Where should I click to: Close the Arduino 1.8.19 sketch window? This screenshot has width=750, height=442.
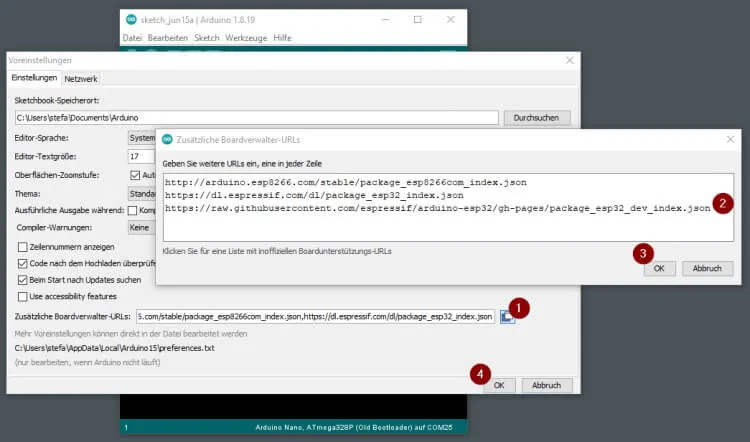click(x=451, y=20)
